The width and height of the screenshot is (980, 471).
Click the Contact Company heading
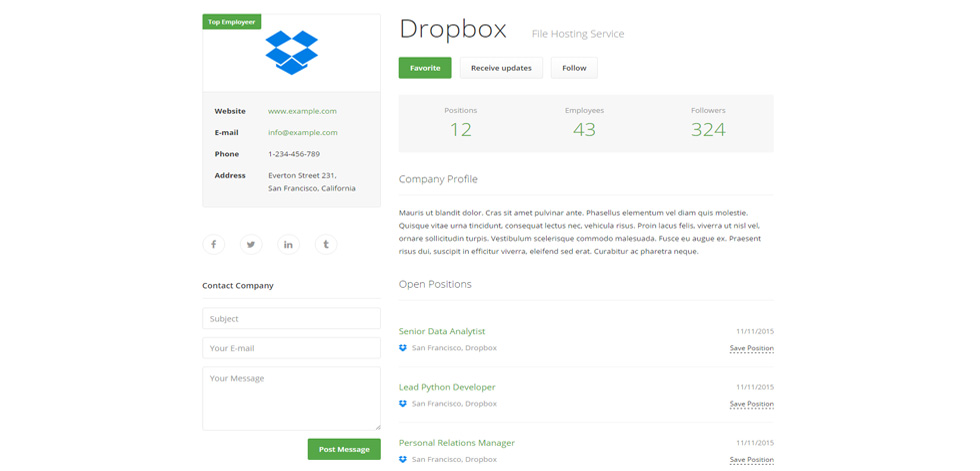coord(238,285)
